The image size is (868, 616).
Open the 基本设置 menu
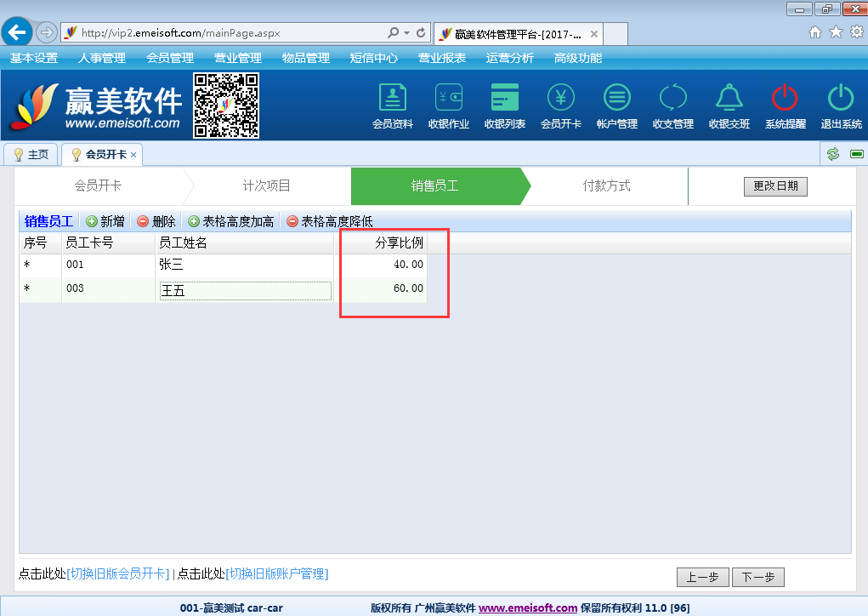pyautogui.click(x=34, y=58)
